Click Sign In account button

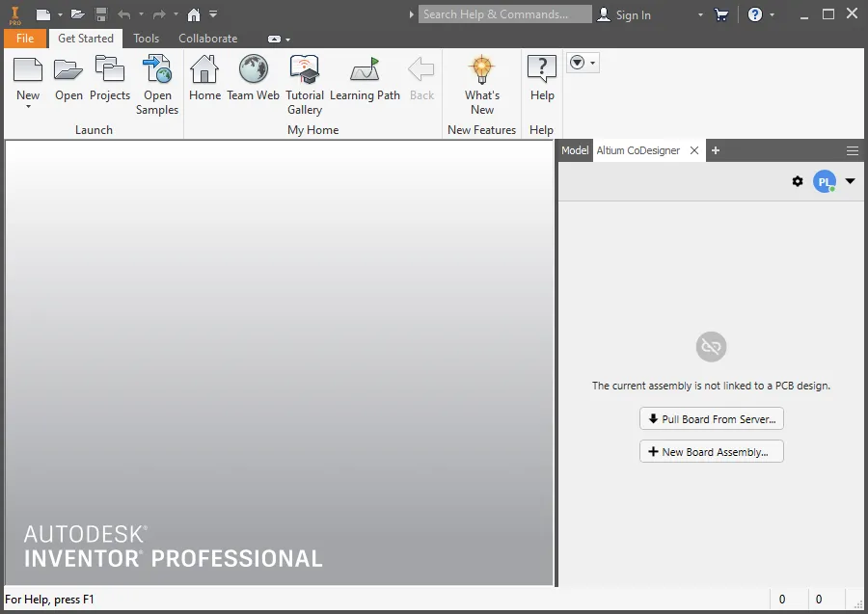click(x=624, y=14)
